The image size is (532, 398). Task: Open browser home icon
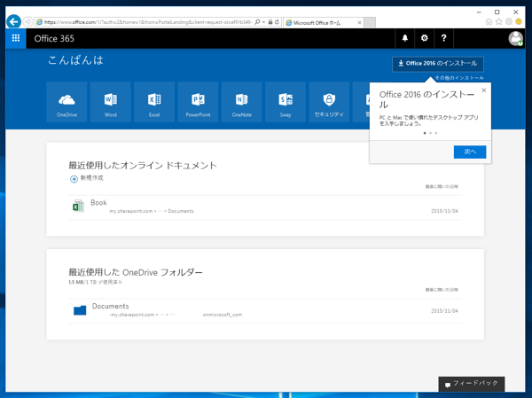[x=489, y=21]
